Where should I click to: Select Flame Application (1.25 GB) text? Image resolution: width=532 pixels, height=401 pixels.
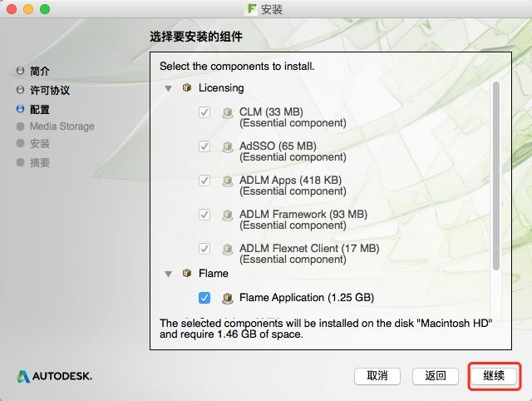coord(307,298)
